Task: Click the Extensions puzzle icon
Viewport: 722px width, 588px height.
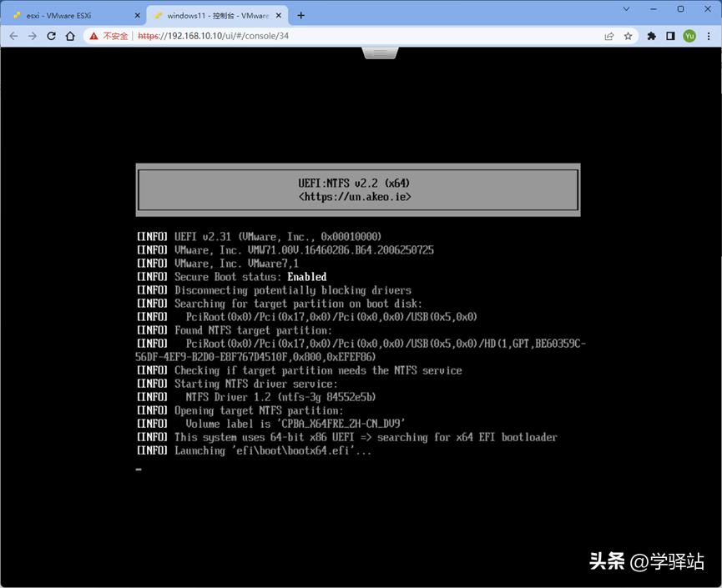Action: (x=651, y=36)
